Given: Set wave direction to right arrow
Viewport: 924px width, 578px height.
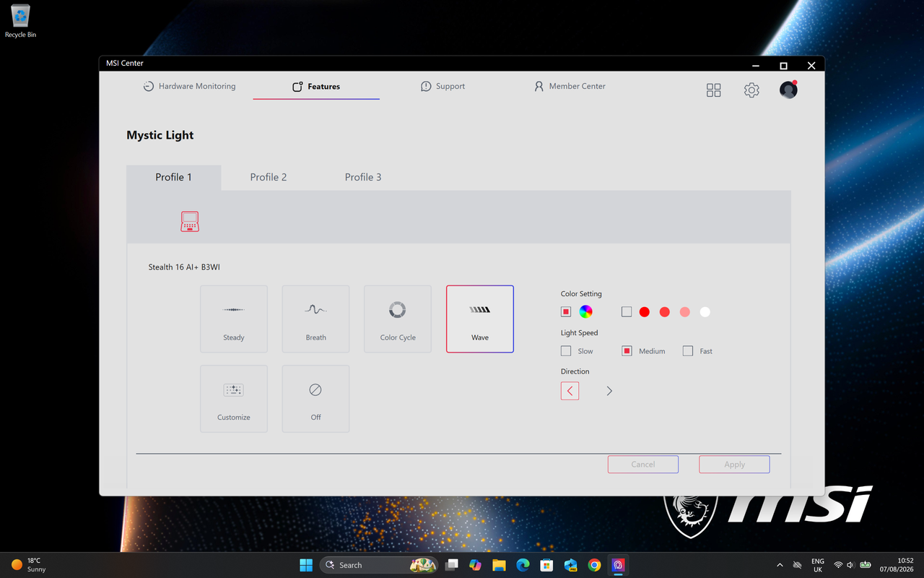Looking at the screenshot, I should tap(609, 391).
